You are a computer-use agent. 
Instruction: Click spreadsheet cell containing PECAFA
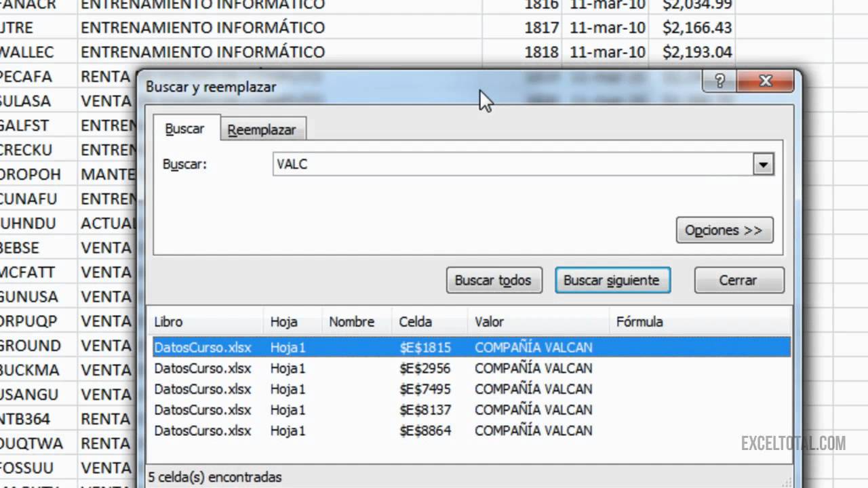[x=38, y=77]
